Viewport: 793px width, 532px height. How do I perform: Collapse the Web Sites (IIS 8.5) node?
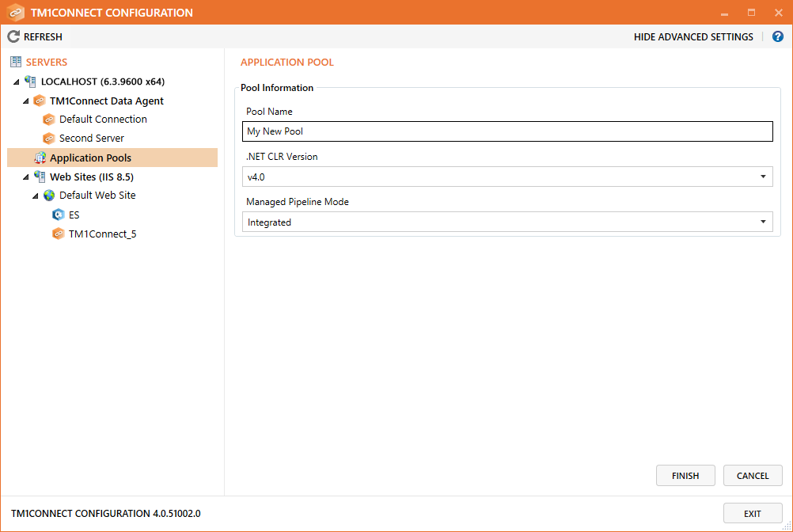tap(26, 177)
